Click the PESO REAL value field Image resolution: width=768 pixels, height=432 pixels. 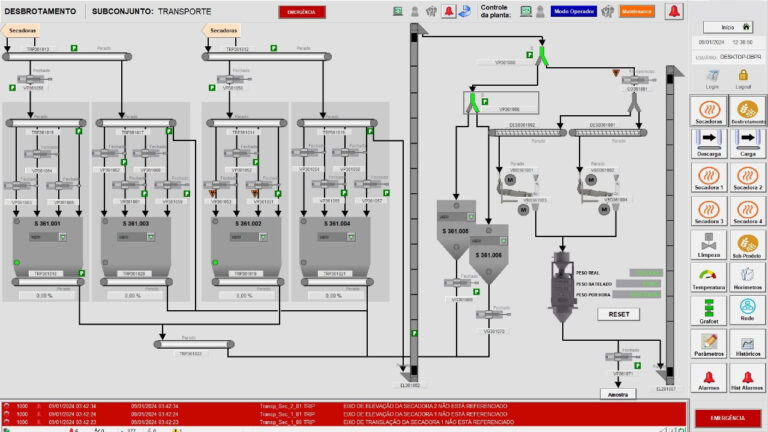point(646,273)
